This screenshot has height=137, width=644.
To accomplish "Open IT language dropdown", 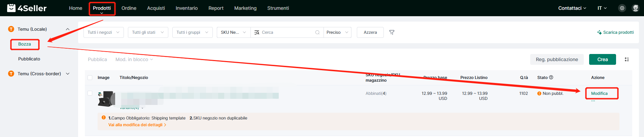I will (x=602, y=8).
